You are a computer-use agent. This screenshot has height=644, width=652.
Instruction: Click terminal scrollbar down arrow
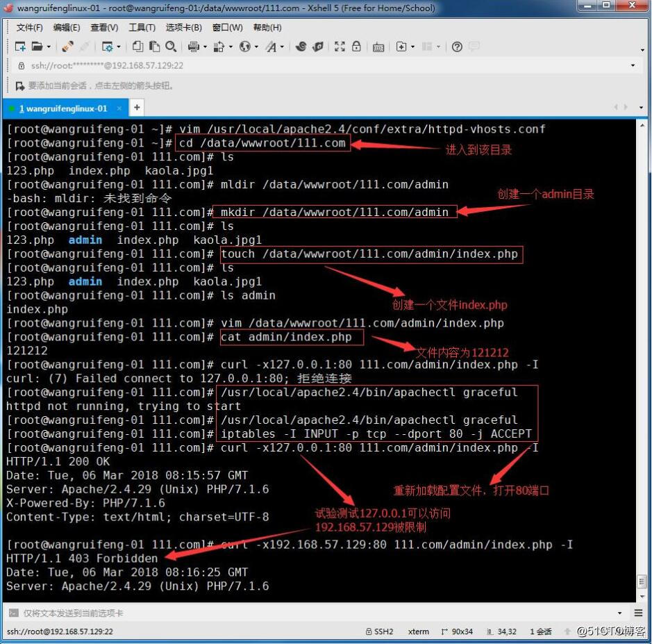642,597
